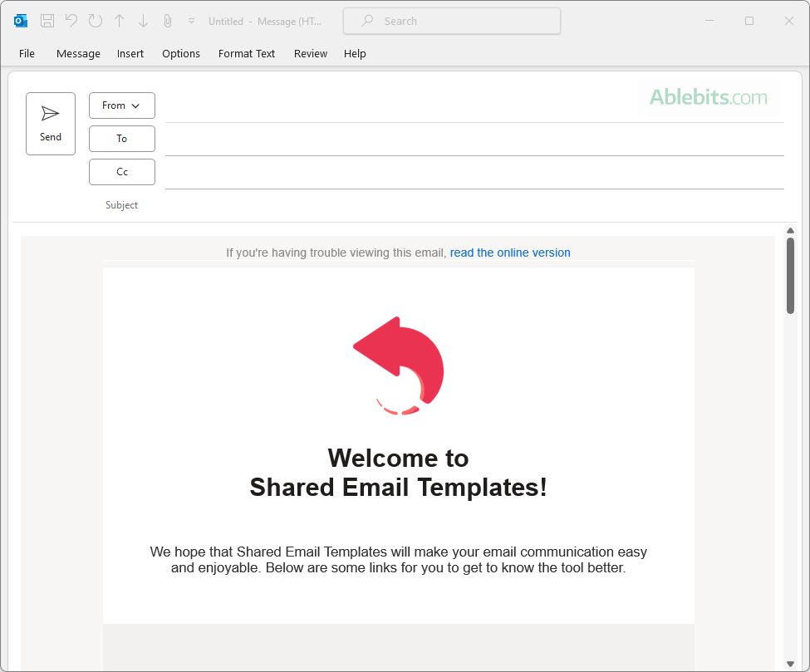Screen dimensions: 810x672
Task: Open the File menu
Action: coord(27,53)
